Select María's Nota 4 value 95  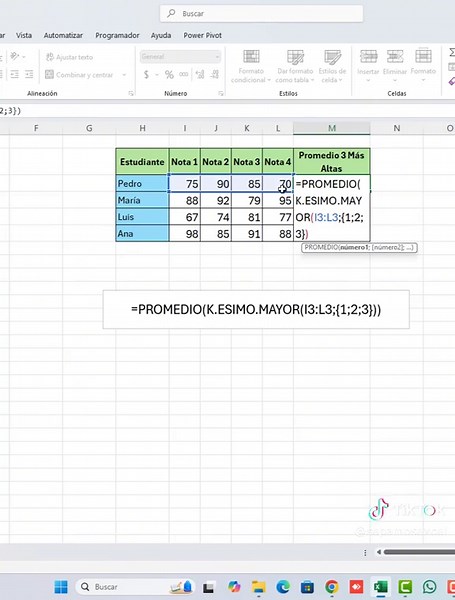pos(278,200)
